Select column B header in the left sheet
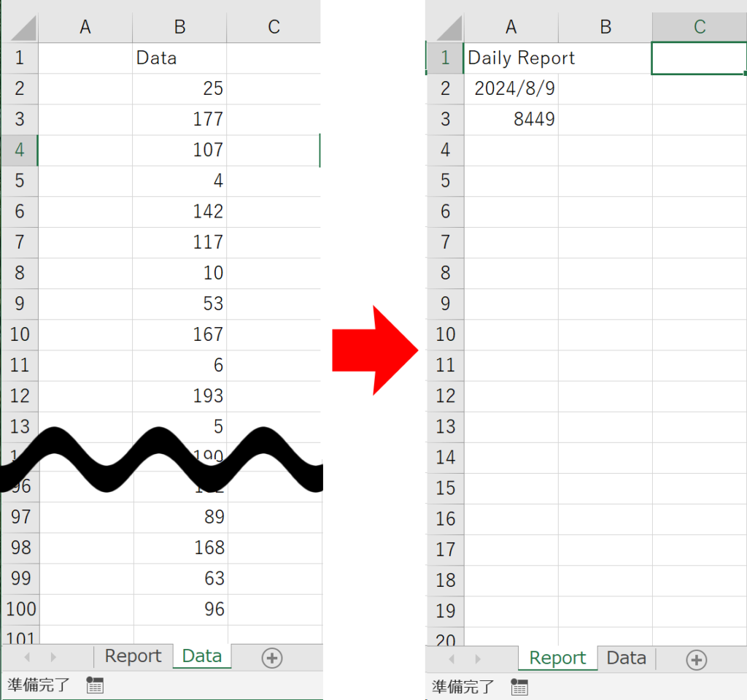747x700 pixels. coord(179,27)
